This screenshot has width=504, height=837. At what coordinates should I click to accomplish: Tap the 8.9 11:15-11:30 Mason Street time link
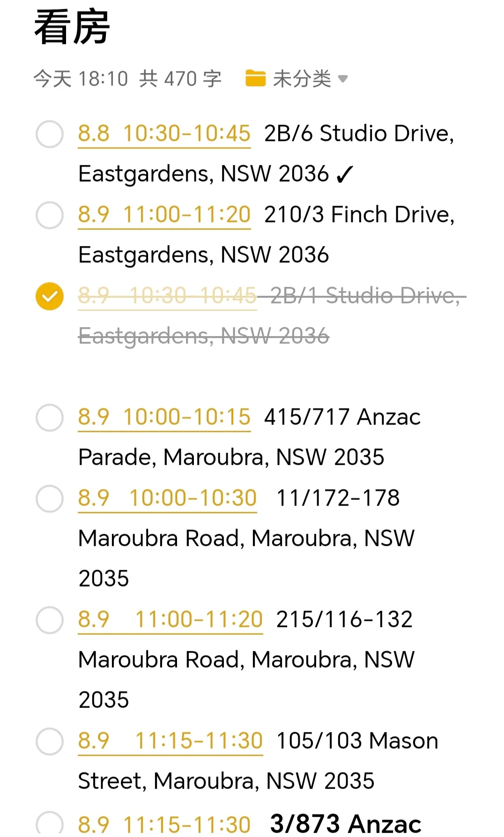[170, 741]
